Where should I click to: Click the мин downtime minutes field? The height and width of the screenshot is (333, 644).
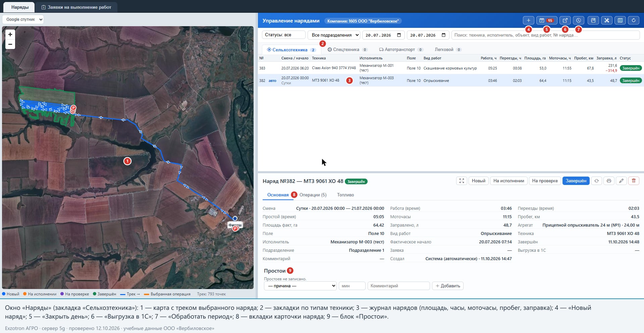point(352,286)
